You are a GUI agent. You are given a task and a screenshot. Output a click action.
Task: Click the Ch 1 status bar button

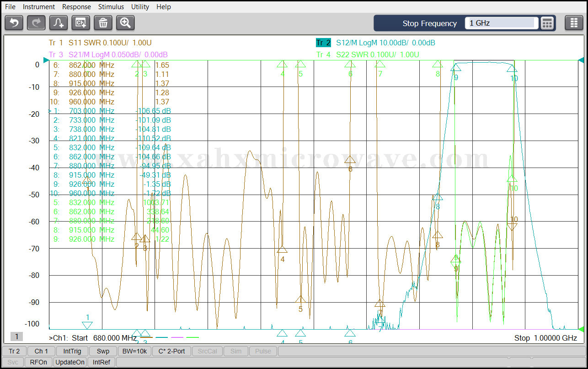pos(41,351)
